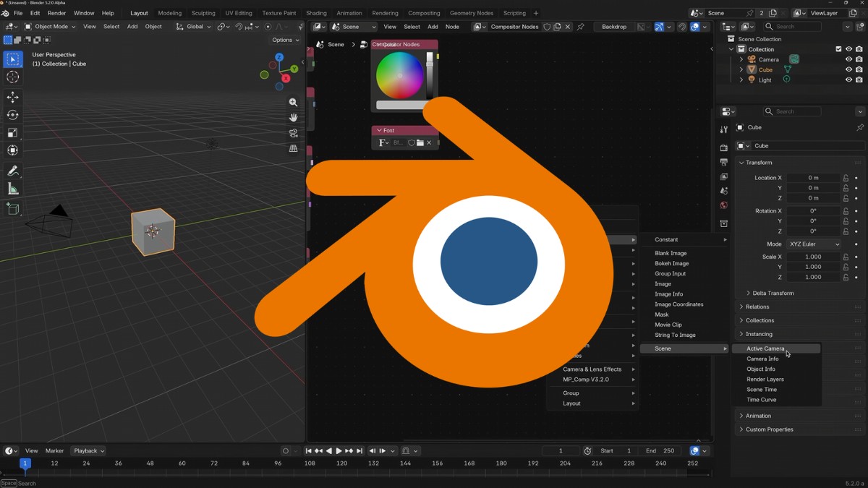868x488 pixels.
Task: Toggle Cube visibility eye in outliner
Action: [x=849, y=69]
